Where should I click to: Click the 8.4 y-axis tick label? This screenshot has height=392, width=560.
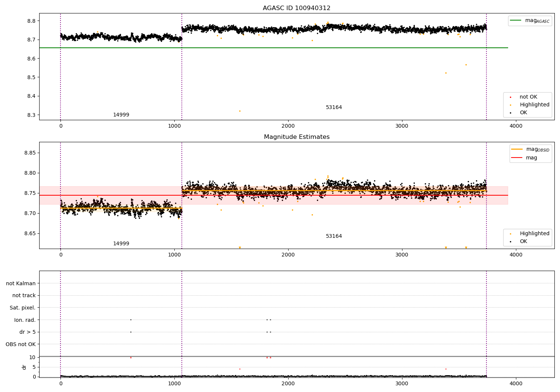click(31, 96)
